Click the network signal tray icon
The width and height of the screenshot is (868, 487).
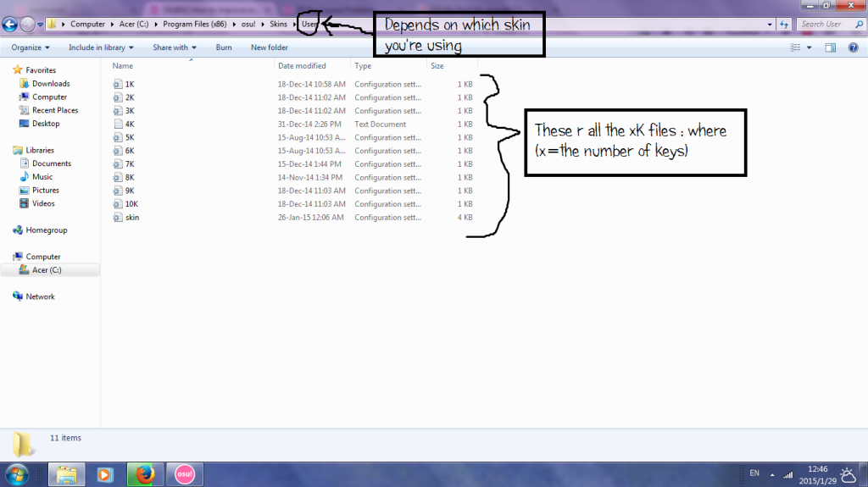coord(787,474)
